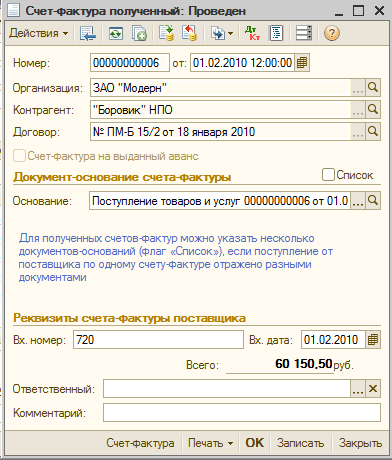Viewport: 392px width, 460px height.
Task: Click the find-in-list toolbar icon
Action: tap(88, 33)
